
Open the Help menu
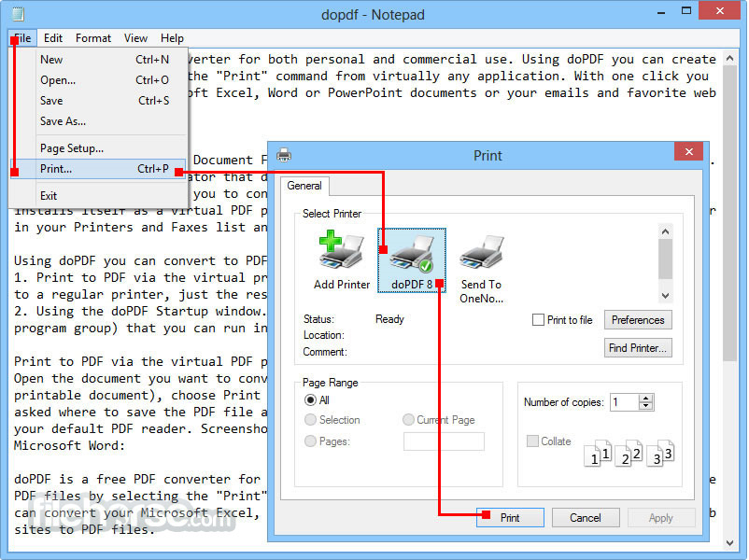point(172,38)
